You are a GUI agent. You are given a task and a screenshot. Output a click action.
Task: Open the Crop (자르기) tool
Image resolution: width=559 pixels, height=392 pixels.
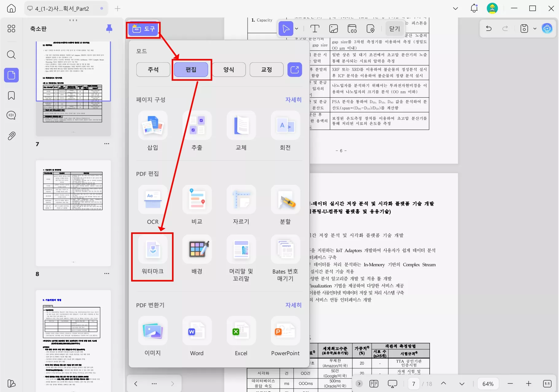(241, 200)
